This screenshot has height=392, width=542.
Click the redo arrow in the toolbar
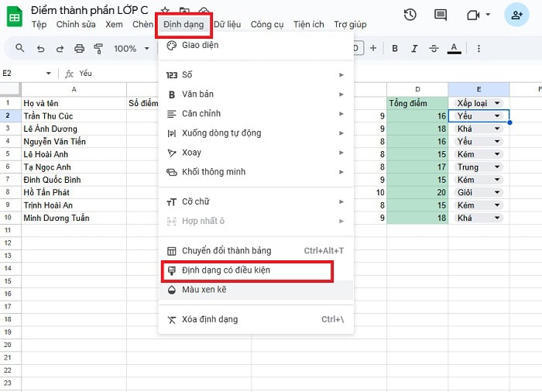[x=60, y=49]
